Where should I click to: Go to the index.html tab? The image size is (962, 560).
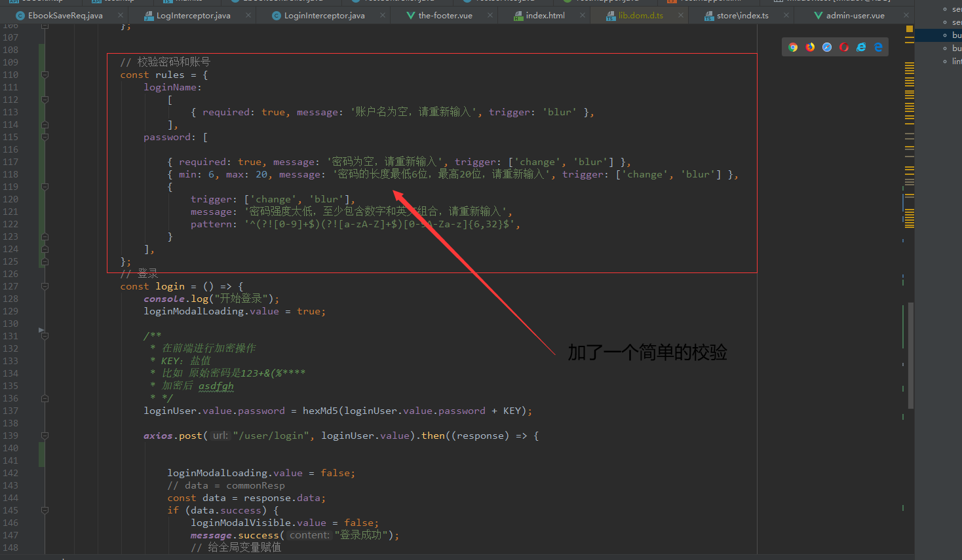[x=539, y=15]
